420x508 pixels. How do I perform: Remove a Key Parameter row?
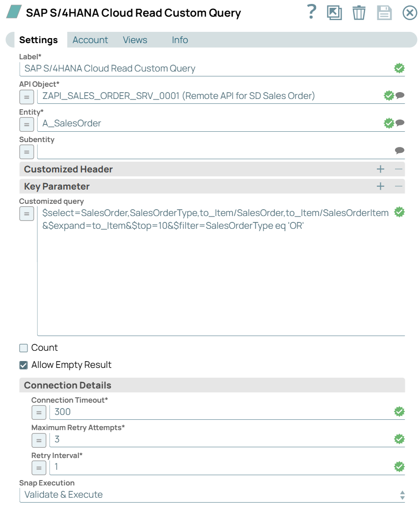398,186
